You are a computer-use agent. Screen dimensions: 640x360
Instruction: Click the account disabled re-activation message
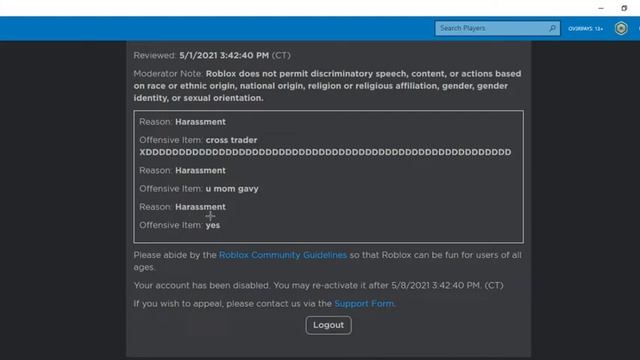click(x=318, y=285)
